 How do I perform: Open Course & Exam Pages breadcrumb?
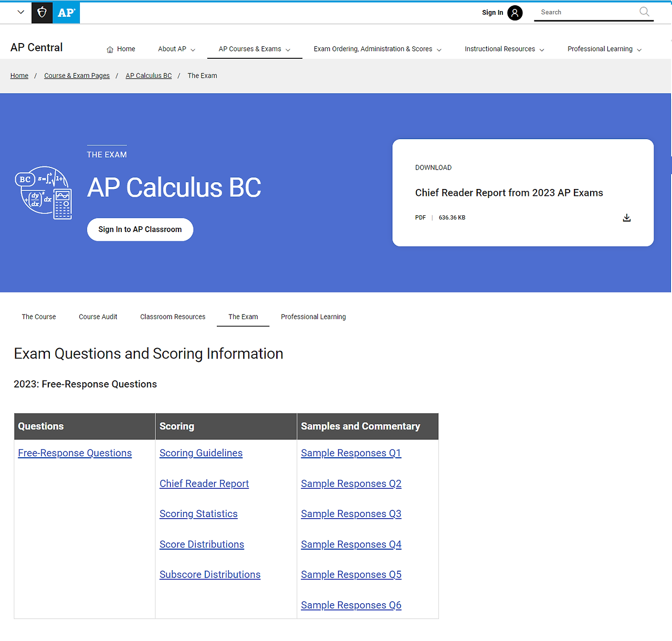click(x=77, y=76)
